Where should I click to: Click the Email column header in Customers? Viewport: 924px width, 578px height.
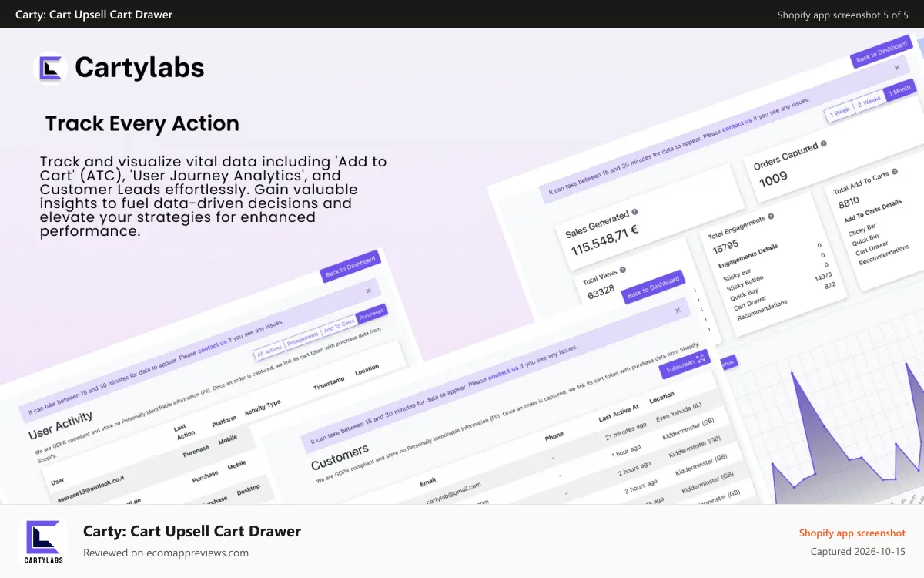tap(427, 482)
